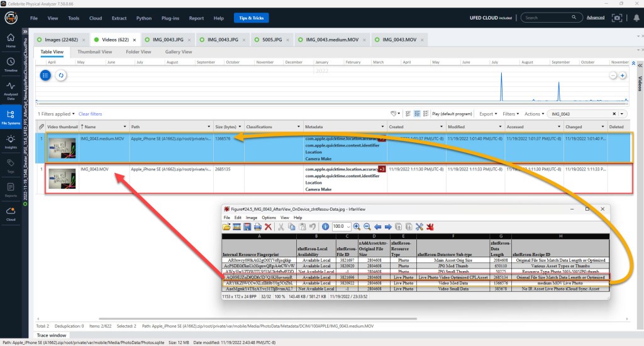
Task: Open the Actions dropdown menu
Action: tap(534, 114)
